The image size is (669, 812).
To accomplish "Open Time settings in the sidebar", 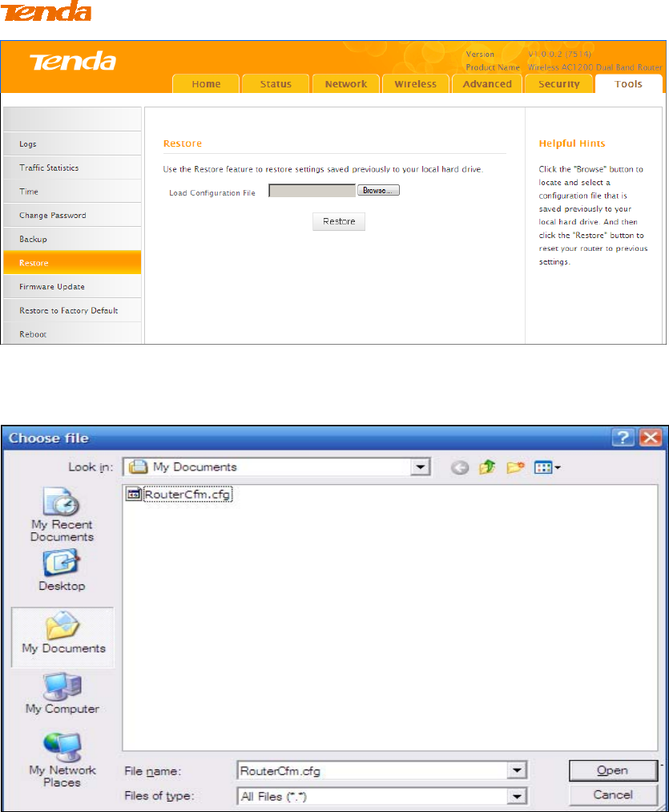I will point(72,191).
